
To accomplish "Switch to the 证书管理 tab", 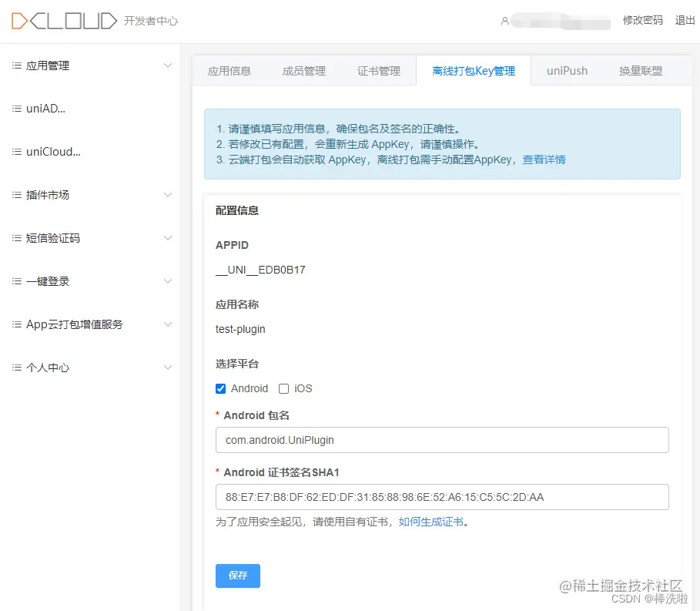I will click(379, 71).
